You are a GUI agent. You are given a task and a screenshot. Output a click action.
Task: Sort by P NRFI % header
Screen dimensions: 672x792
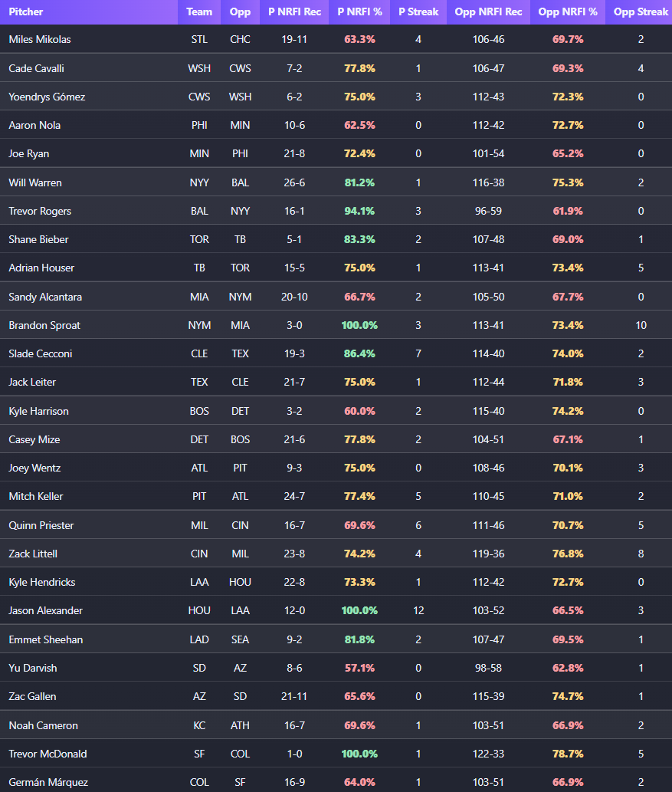pos(359,12)
